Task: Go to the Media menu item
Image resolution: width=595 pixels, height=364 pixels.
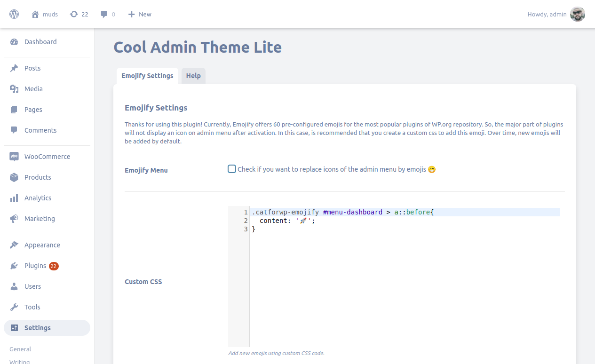Action: [x=47, y=89]
